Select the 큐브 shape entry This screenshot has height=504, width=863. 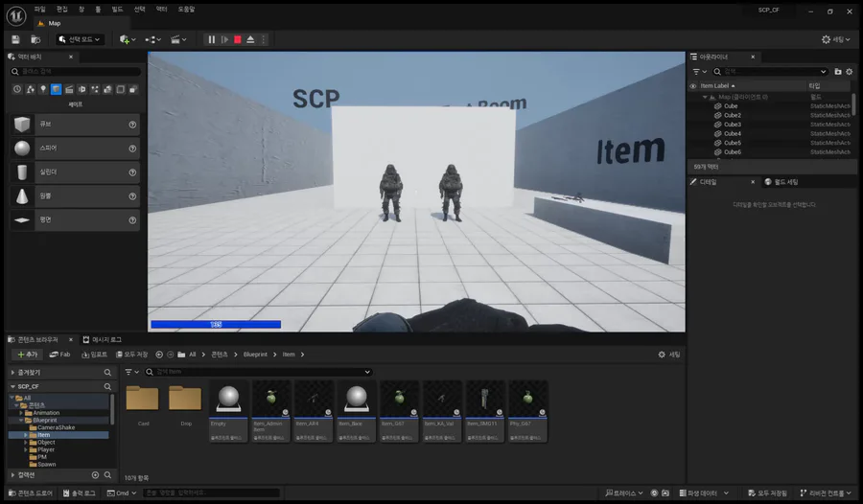tap(74, 125)
